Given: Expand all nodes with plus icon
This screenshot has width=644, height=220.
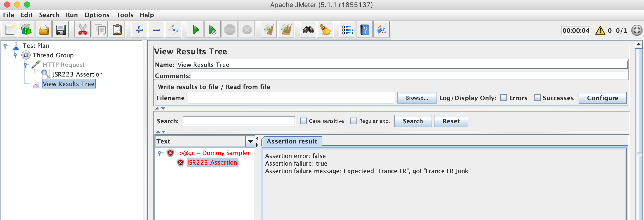Looking at the screenshot, I should pyautogui.click(x=139, y=30).
